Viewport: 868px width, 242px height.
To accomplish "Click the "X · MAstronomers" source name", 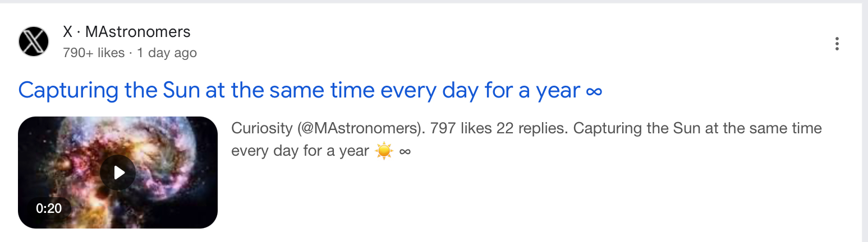I will click(x=127, y=32).
